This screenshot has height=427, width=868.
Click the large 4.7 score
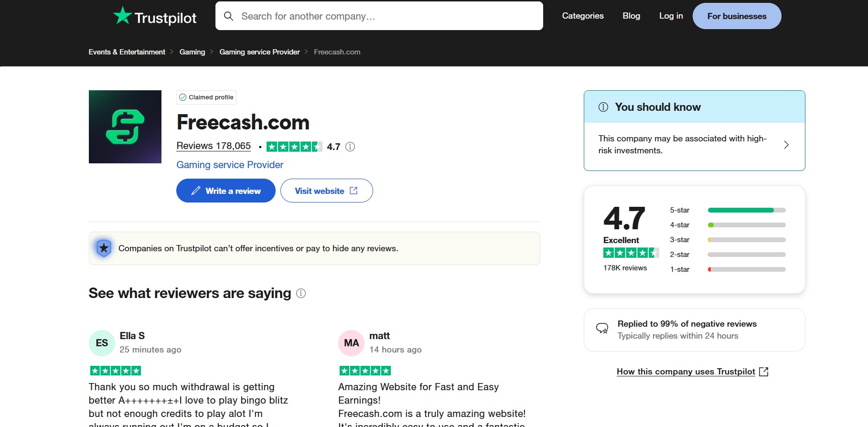coord(624,218)
